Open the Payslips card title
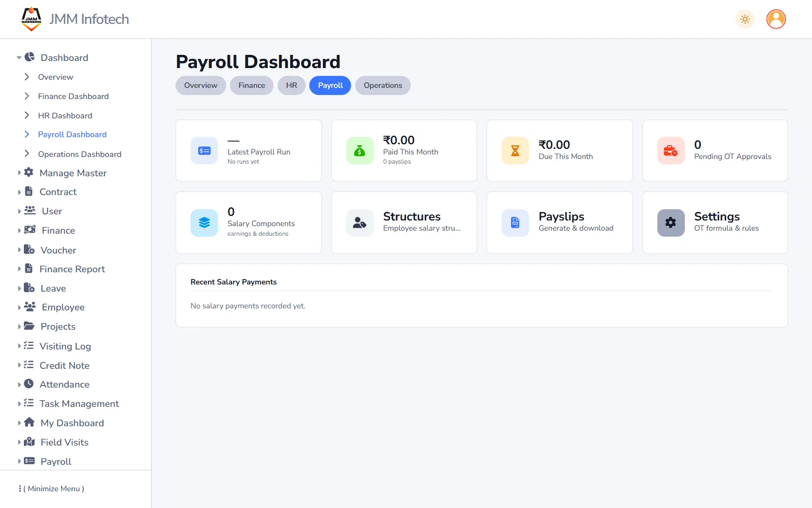Screen dimensions: 812x508 (561, 216)
